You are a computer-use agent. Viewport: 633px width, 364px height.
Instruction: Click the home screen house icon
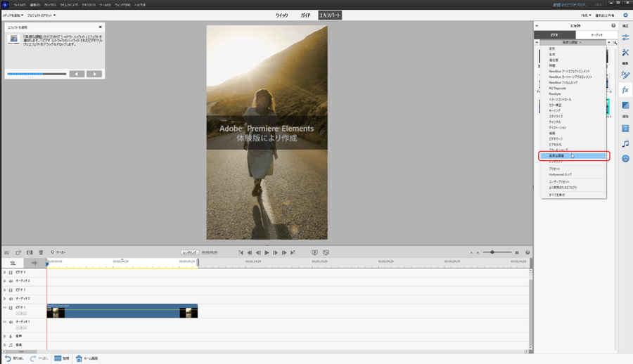[79, 358]
